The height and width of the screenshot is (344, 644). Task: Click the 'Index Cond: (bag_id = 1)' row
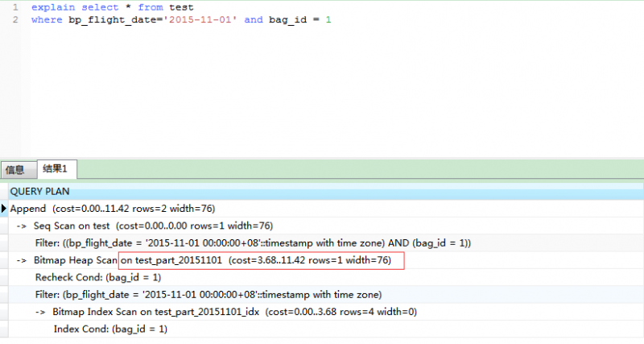(326, 329)
